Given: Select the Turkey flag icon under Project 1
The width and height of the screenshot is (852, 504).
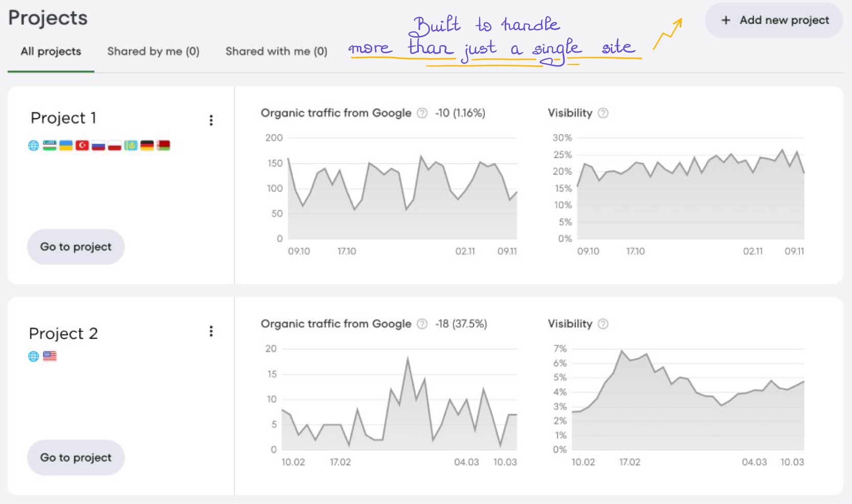Looking at the screenshot, I should tap(82, 145).
